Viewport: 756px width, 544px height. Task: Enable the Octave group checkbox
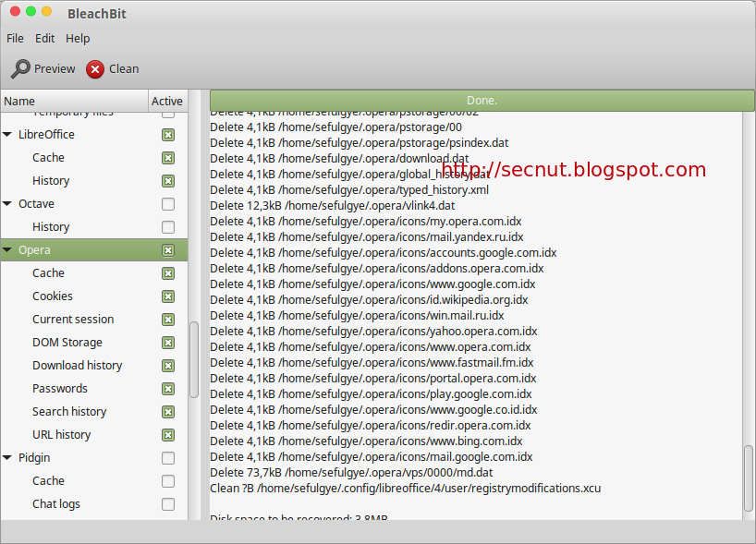pos(168,204)
